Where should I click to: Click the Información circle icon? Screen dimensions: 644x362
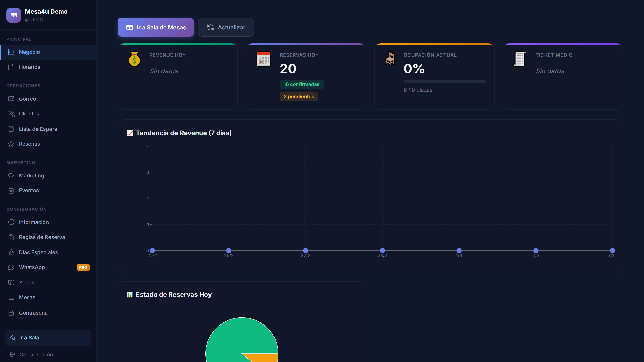(x=11, y=222)
